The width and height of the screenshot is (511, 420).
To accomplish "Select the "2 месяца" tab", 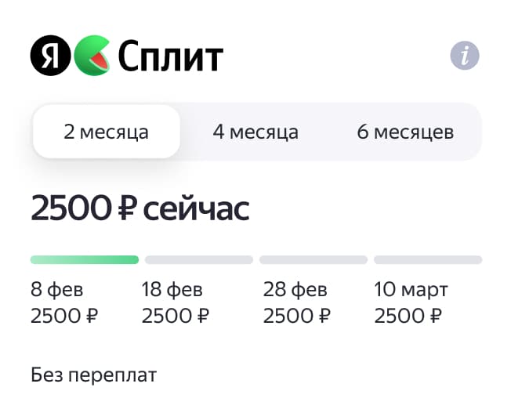I will [107, 132].
